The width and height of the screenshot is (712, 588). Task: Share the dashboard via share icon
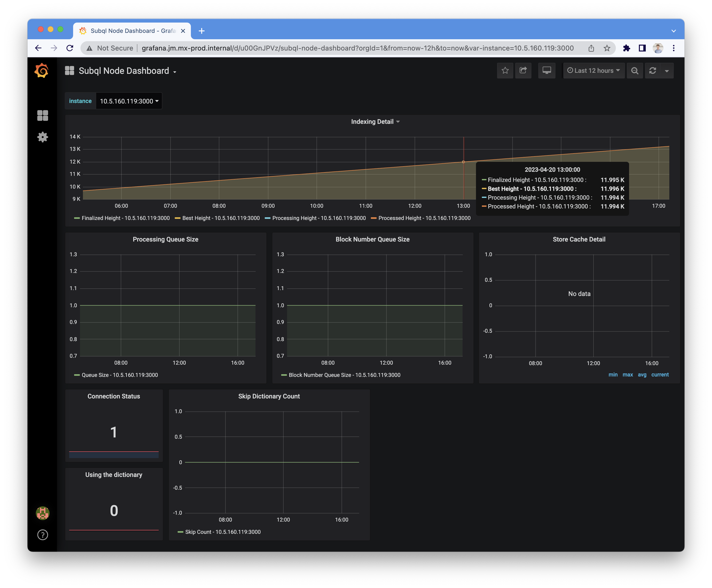tap(523, 70)
